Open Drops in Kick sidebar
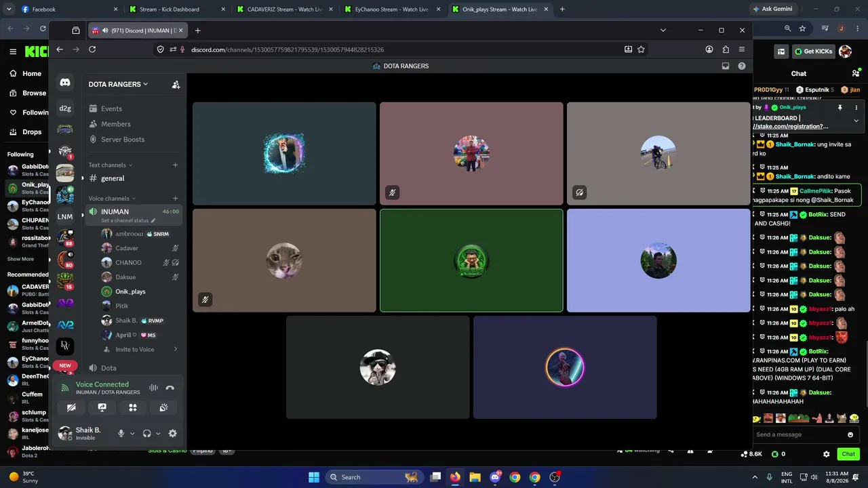Screen dimensions: 868x488 [x=26, y=132]
